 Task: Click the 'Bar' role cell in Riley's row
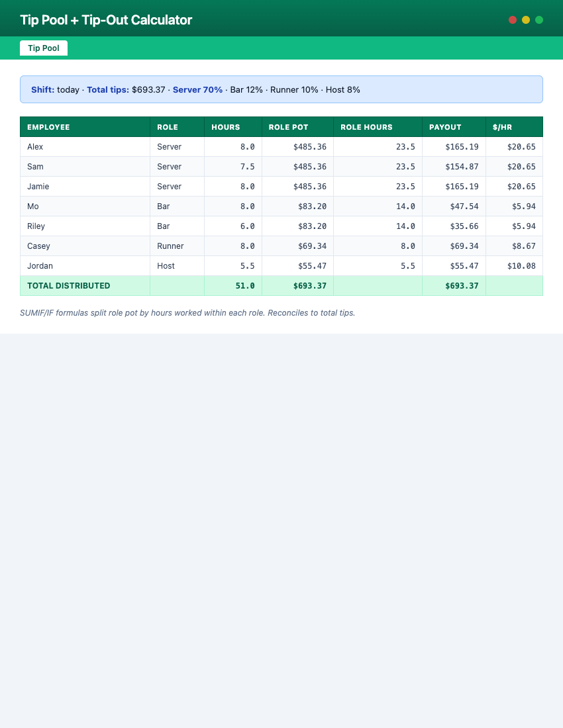177,226
